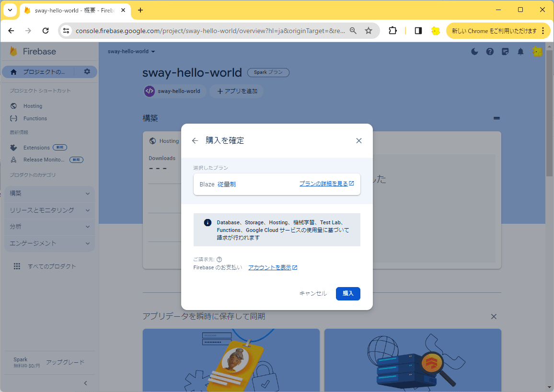Image resolution: width=554 pixels, height=392 pixels.
Task: Click the Blaze 従量制 plan label
Action: point(218,184)
